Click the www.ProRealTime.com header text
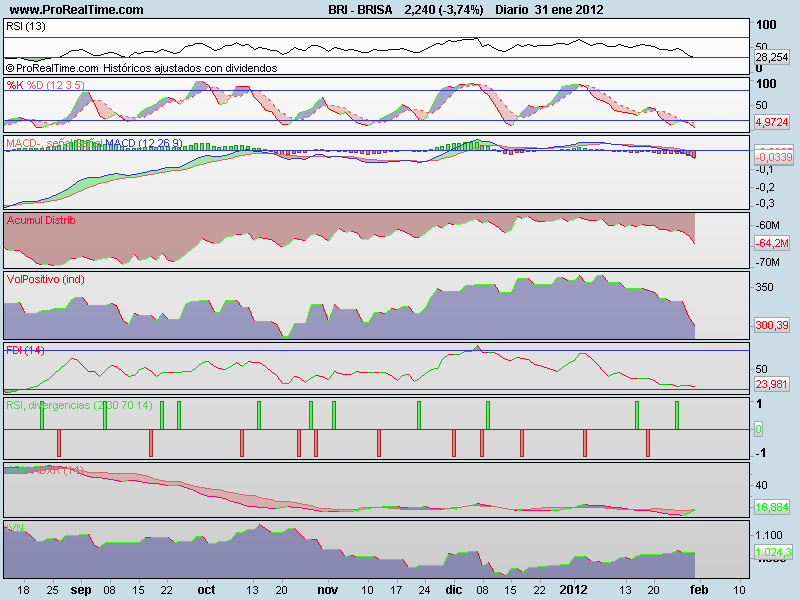The image size is (800, 600). [x=77, y=9]
